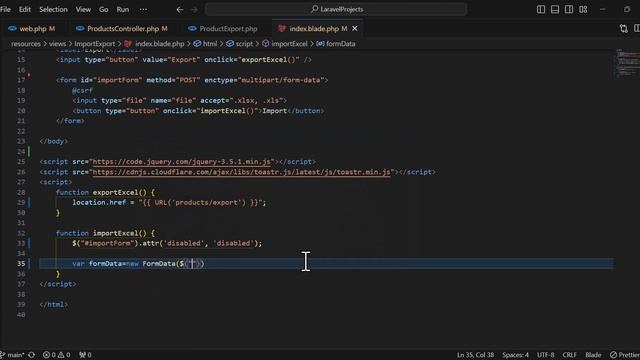The height and width of the screenshot is (360, 640).
Task: Open the Go menu
Action: 104,9
